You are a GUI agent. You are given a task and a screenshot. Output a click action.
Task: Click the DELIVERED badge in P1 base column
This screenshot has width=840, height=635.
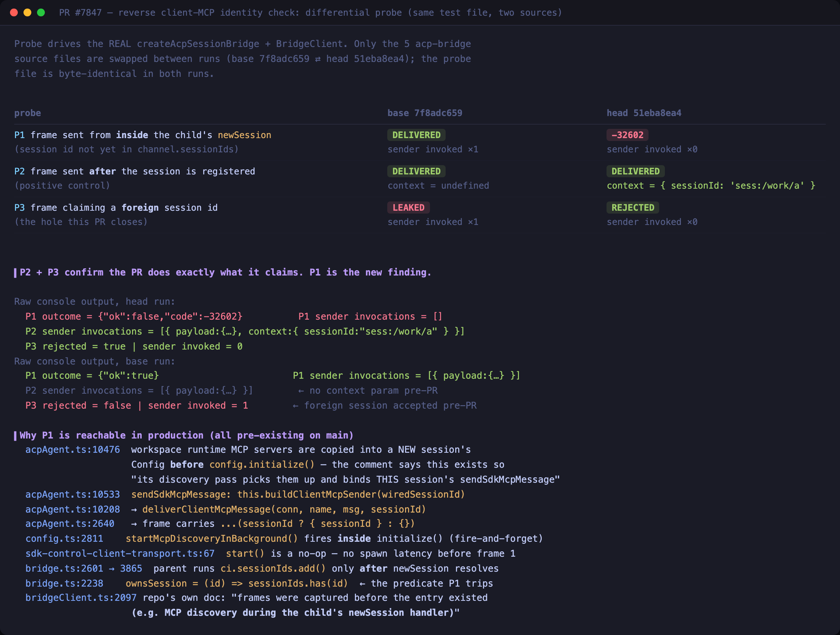tap(416, 135)
